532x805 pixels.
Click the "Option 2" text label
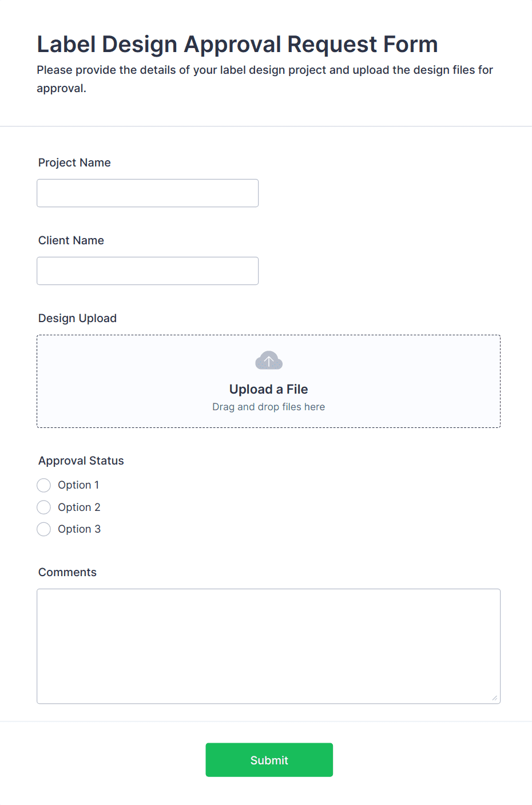coord(79,507)
